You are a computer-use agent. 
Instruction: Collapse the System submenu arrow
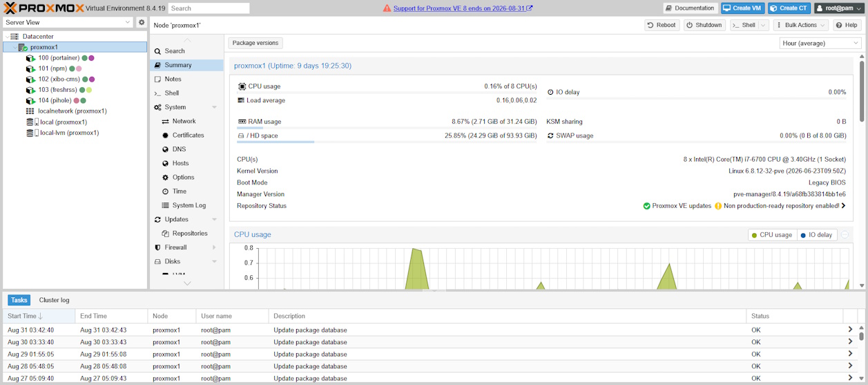point(214,107)
